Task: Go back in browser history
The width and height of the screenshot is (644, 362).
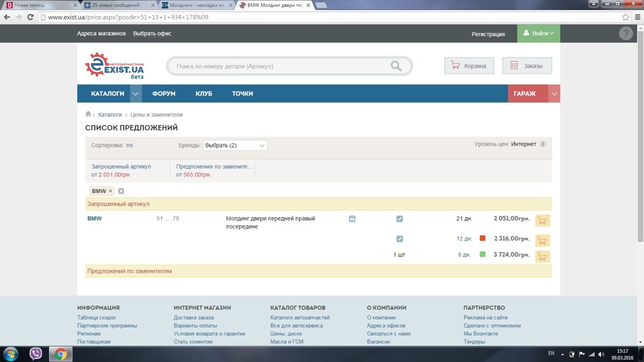Action: coord(7,17)
